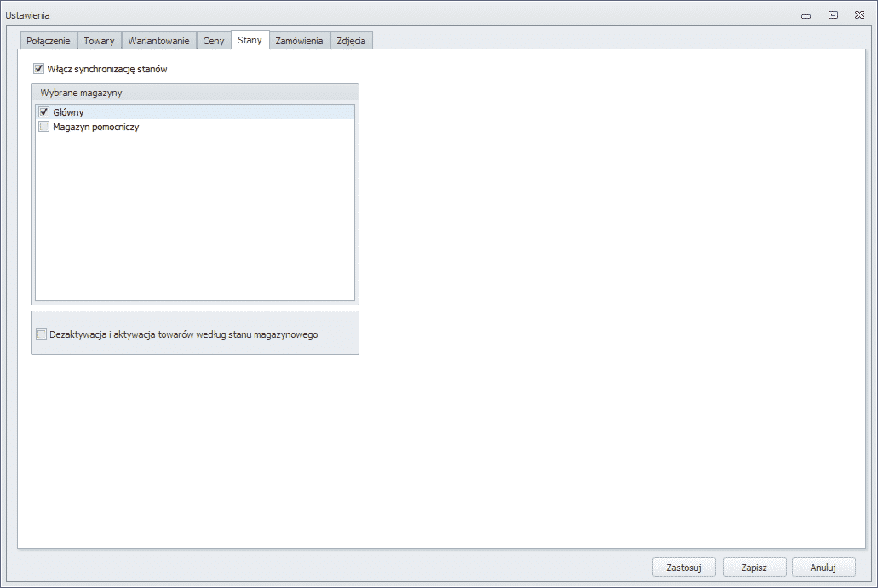Disable the Włącz synchronizację stanów checkbox
Viewport: 878px width, 588px height.
pos(38,69)
